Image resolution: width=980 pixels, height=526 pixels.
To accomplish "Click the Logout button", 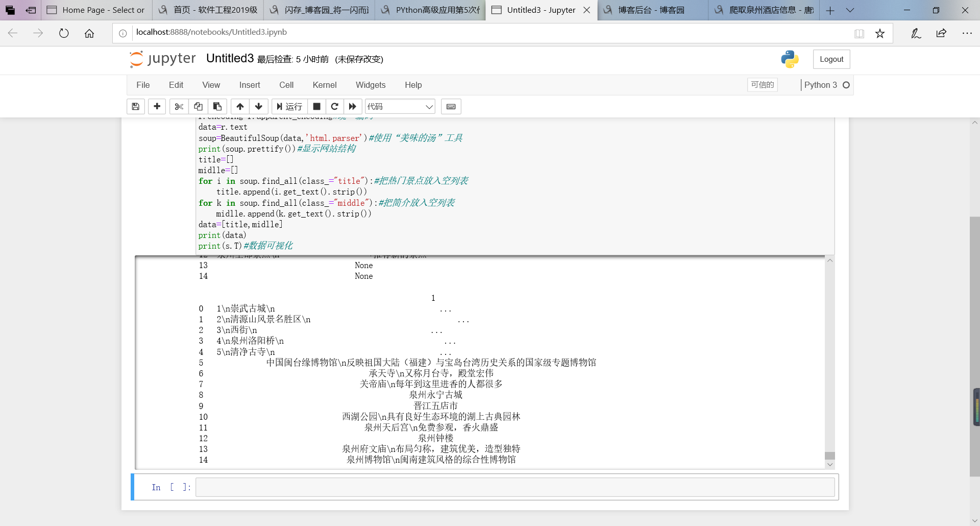I will (x=831, y=59).
